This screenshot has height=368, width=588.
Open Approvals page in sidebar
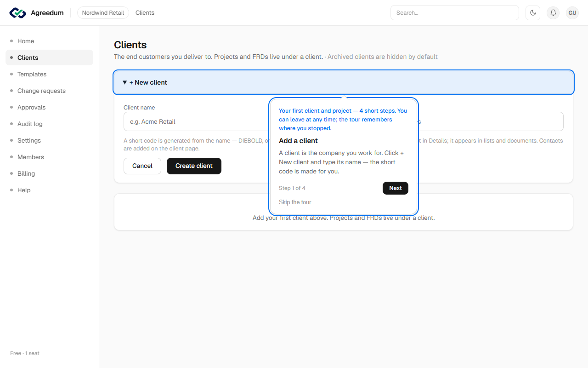[x=49, y=107]
